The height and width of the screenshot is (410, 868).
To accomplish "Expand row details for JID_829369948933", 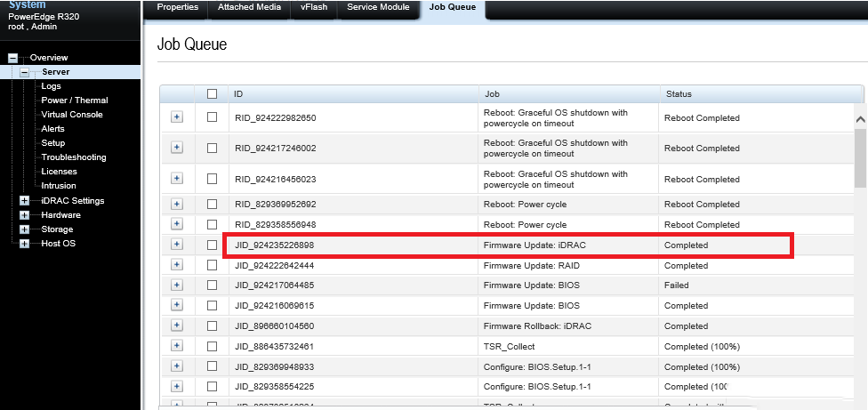I will pyautogui.click(x=177, y=366).
